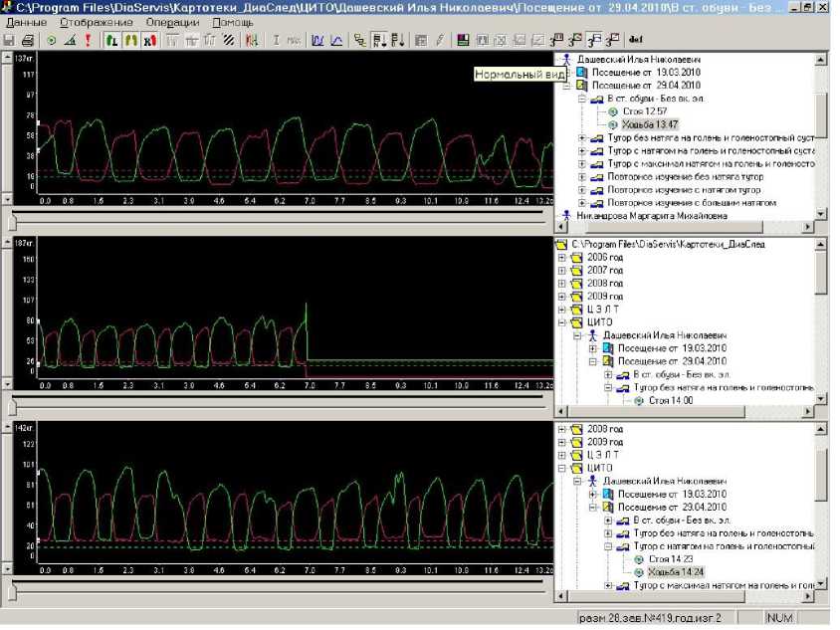Viewport: 840px width, 630px height.
Task: Toggle the right foot 'R' display button
Action: (x=148, y=41)
